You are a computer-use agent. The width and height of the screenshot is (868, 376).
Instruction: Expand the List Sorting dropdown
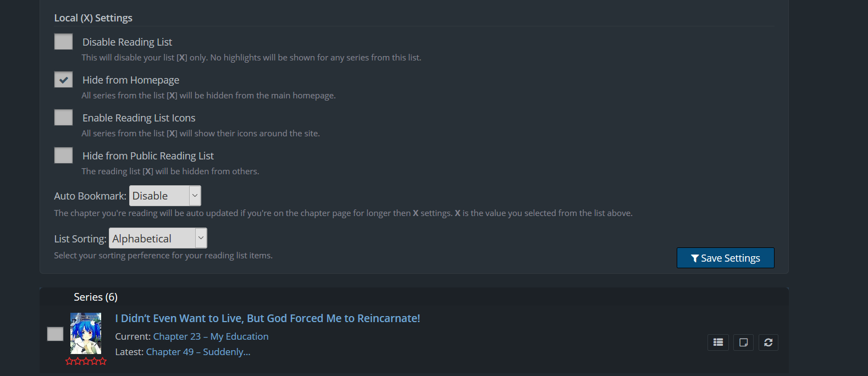(x=158, y=238)
